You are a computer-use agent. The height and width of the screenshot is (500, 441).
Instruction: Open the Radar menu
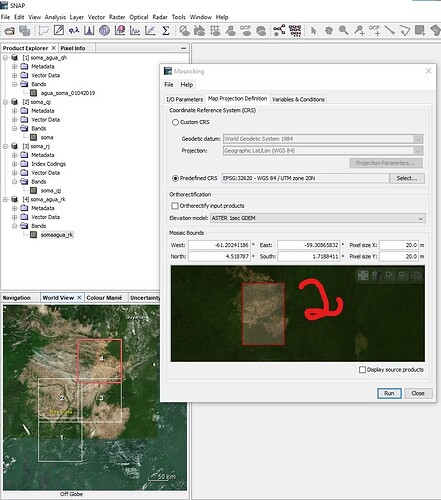[160, 17]
